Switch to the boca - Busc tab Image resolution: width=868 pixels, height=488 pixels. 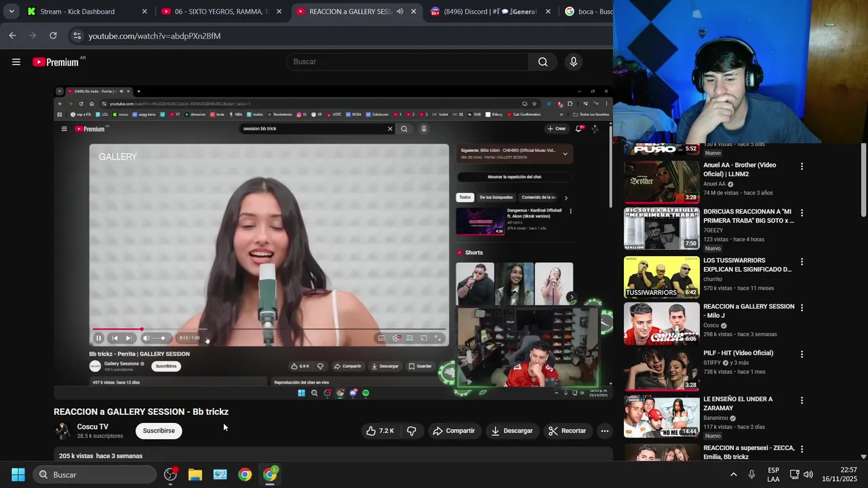pyautogui.click(x=587, y=12)
